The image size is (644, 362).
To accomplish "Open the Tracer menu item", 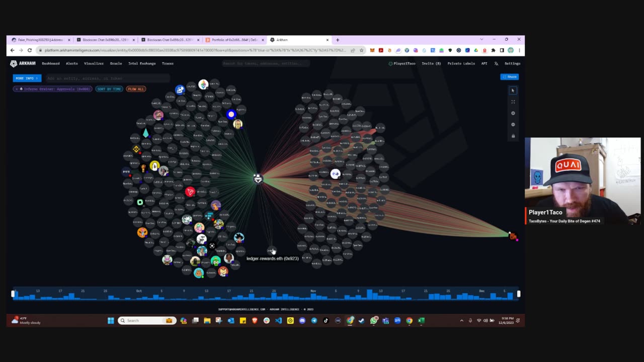I will 168,63.
